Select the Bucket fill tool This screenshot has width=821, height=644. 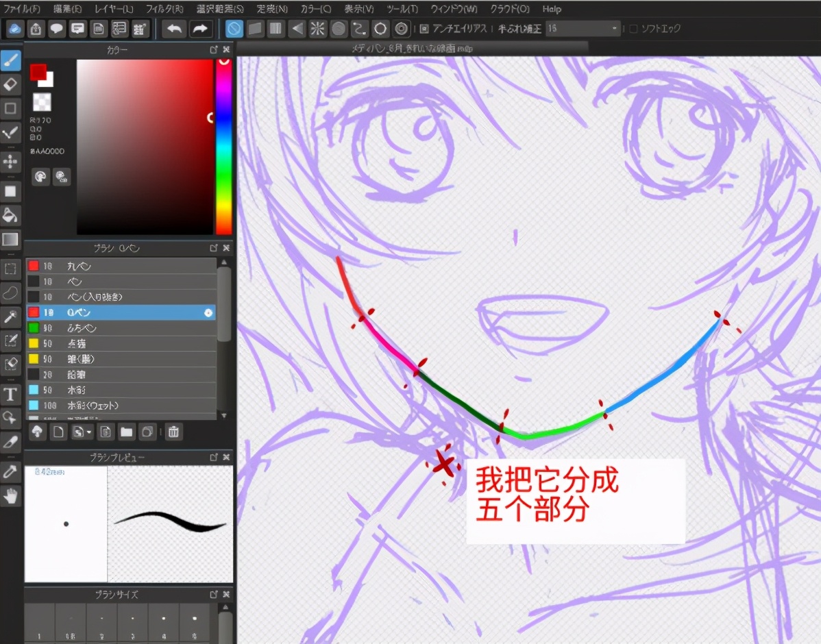(10, 215)
